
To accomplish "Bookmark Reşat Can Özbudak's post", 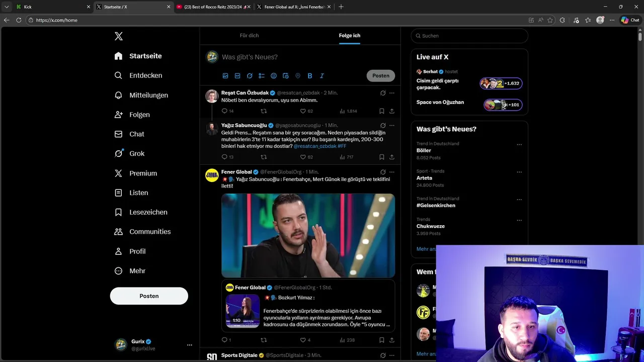I will coord(382,111).
